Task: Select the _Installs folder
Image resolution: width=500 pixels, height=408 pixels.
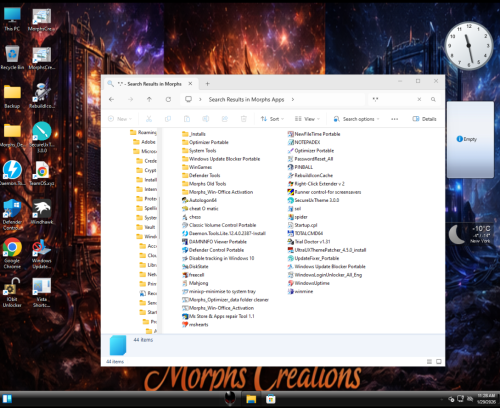Action: [x=194, y=134]
